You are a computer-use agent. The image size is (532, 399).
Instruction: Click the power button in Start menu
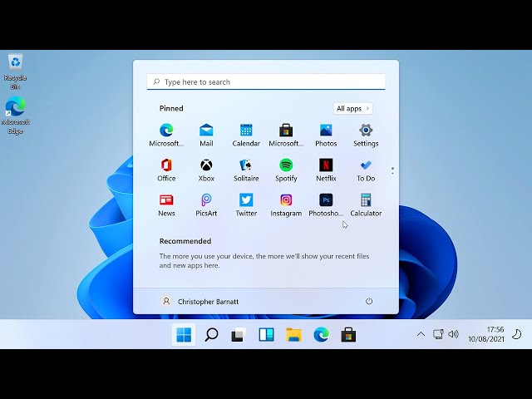click(369, 301)
